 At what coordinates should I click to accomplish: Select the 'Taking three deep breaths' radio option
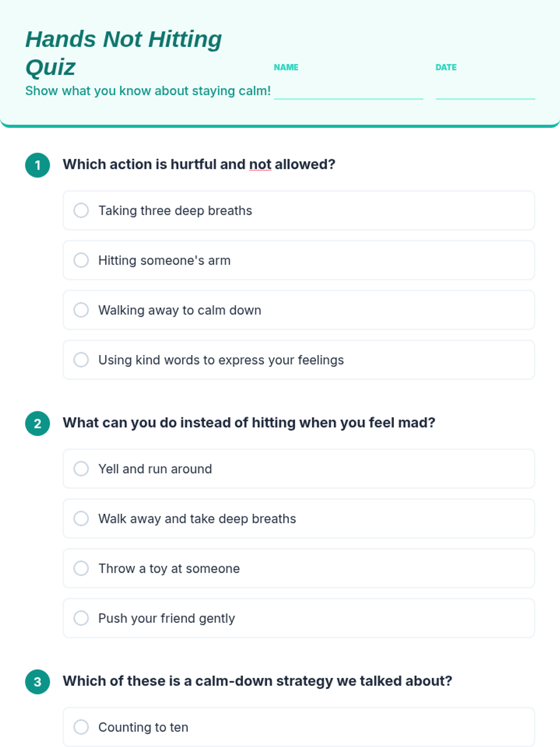coord(299,210)
